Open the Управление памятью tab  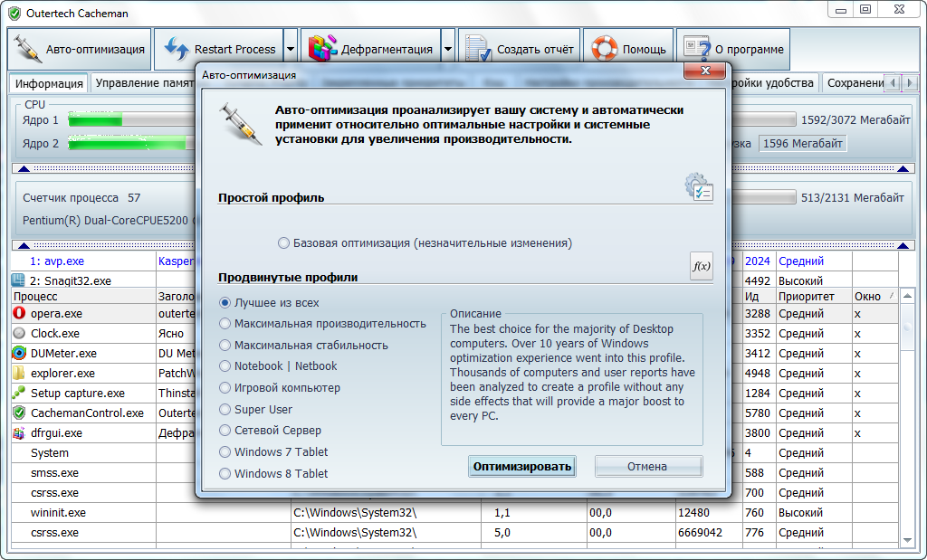coord(145,83)
